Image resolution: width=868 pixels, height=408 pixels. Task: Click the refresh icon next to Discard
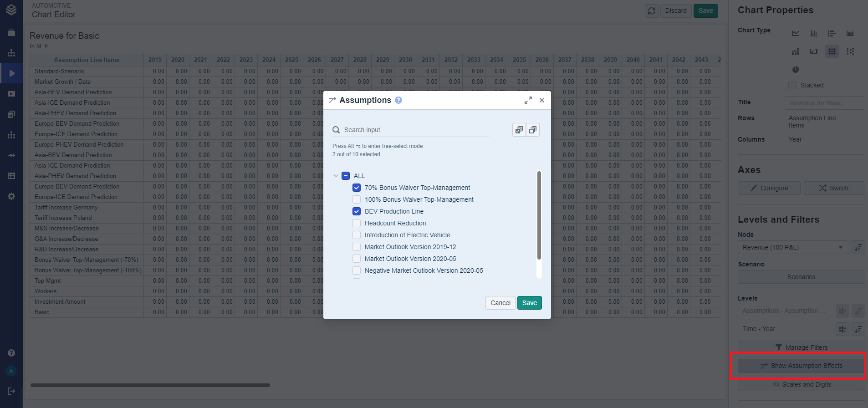coord(651,11)
